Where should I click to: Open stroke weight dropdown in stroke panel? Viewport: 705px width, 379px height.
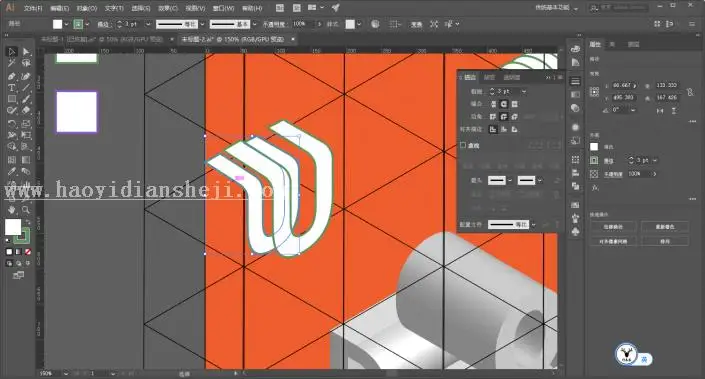(x=524, y=91)
